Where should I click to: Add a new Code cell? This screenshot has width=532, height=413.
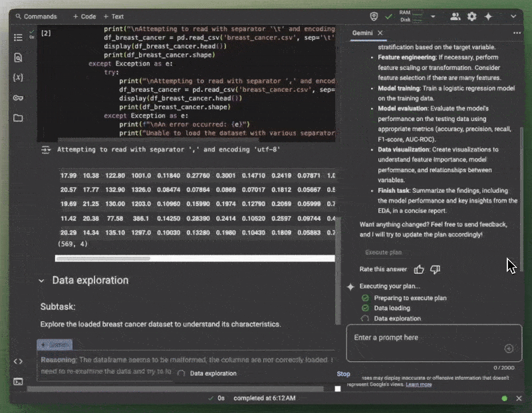click(x=84, y=17)
